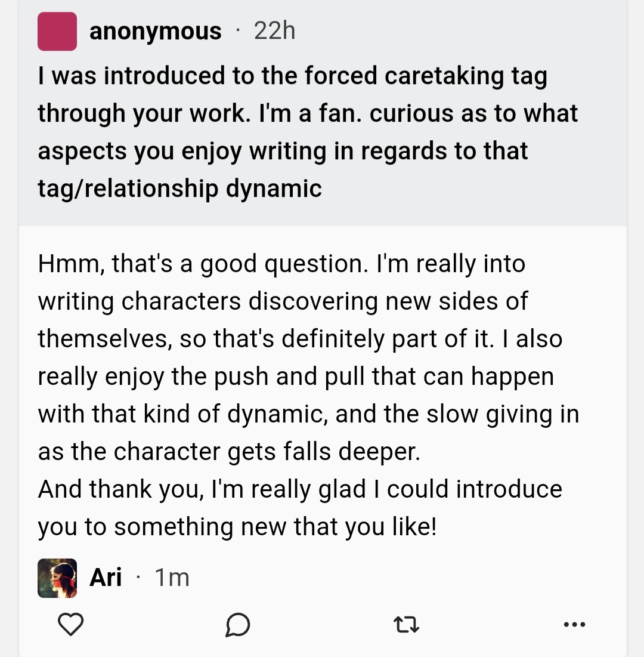Open the Ari username link
Image resolution: width=644 pixels, height=657 pixels.
pos(106,578)
